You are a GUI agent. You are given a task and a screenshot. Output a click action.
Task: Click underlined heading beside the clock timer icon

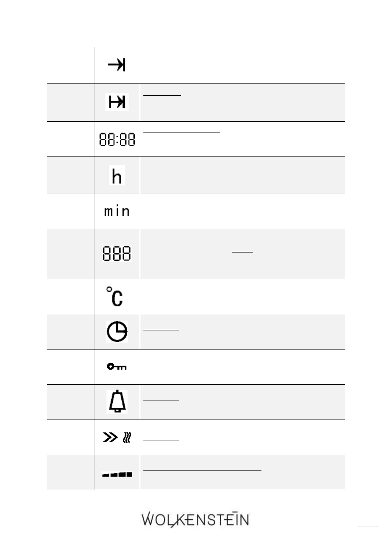(x=161, y=330)
